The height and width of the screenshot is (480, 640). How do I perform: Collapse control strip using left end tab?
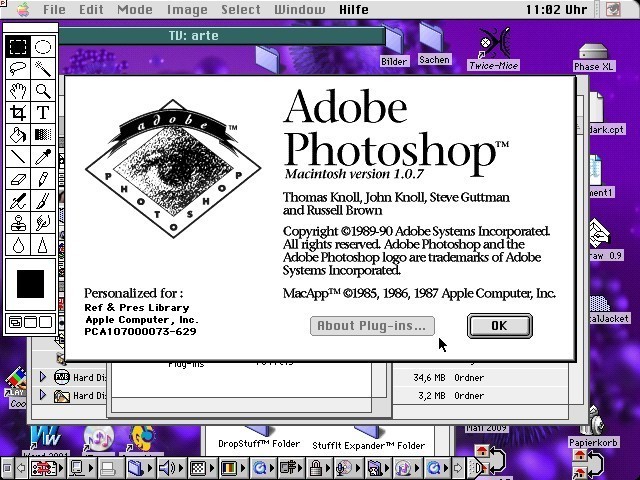pos(7,468)
